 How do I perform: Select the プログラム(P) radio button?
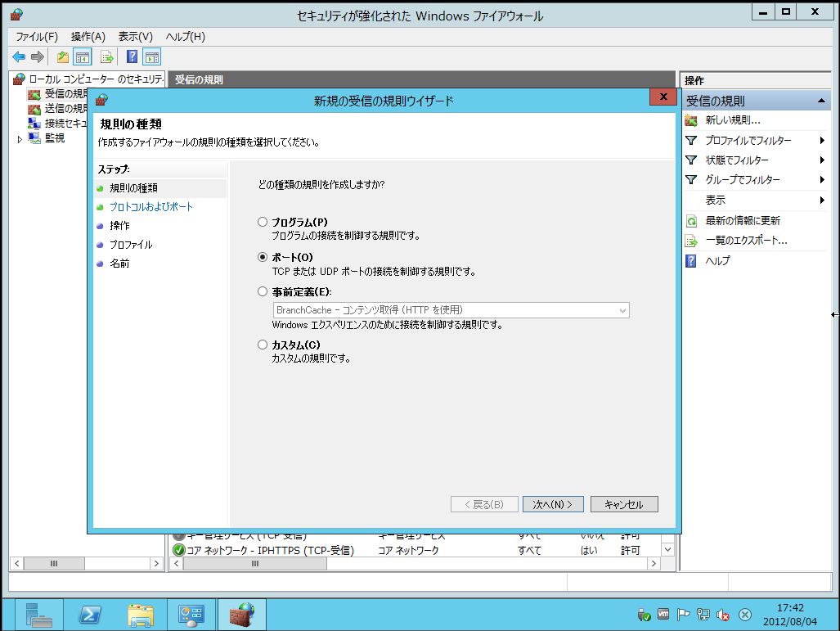point(263,222)
